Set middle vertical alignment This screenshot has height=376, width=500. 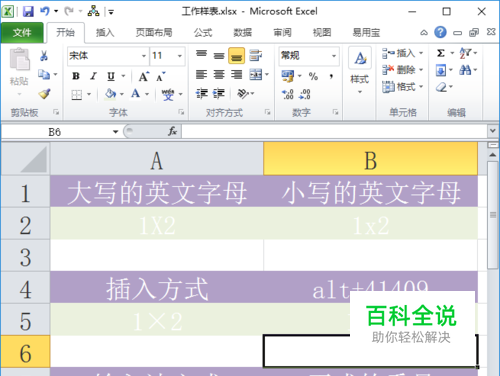click(x=219, y=56)
